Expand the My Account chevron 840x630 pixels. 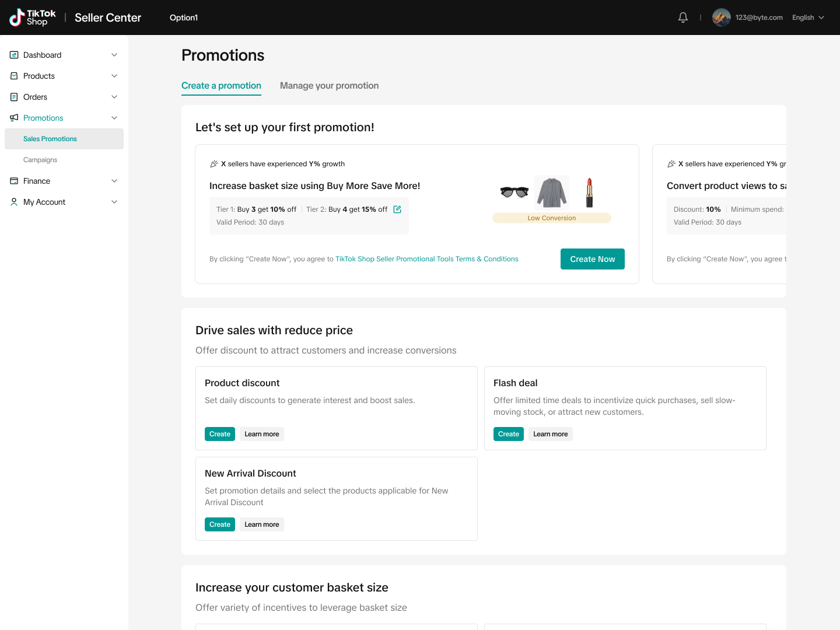click(114, 202)
